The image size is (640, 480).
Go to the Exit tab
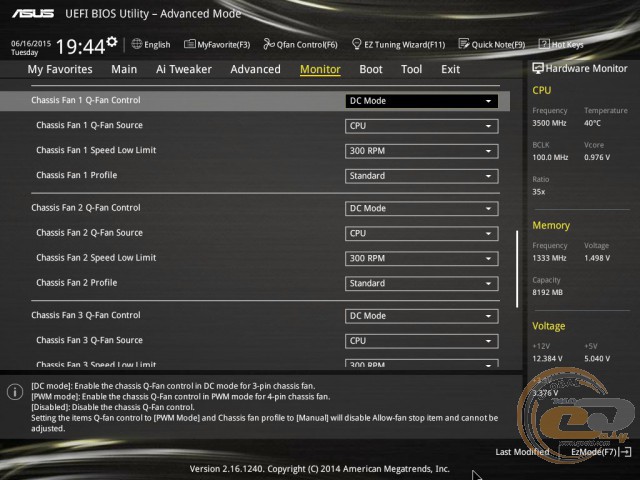(451, 69)
